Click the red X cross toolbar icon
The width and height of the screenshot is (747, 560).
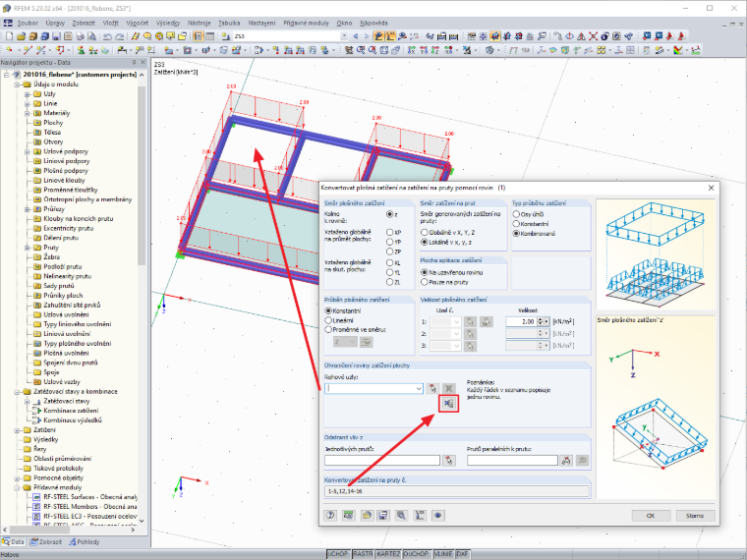(593, 36)
